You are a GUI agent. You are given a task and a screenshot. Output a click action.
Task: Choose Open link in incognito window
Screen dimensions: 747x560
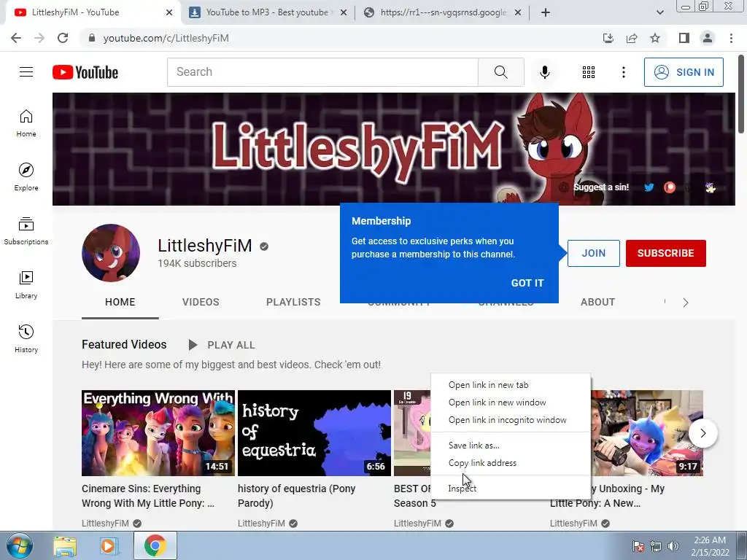(511, 420)
